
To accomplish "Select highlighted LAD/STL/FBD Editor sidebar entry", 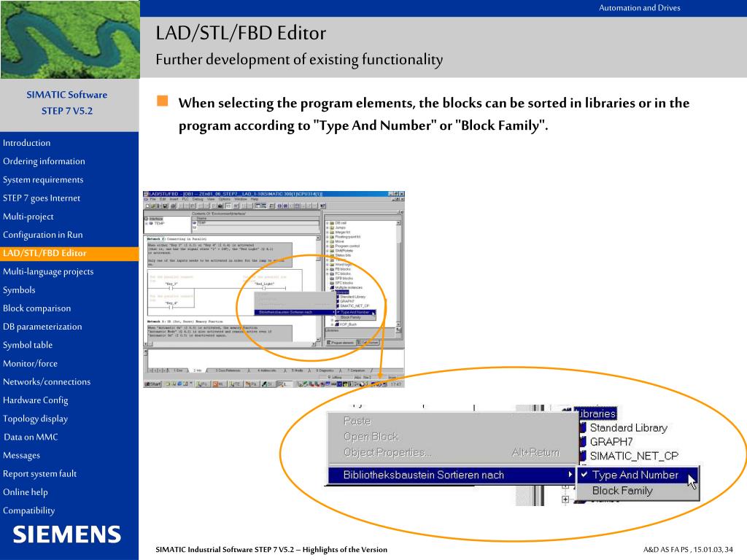I will click(69, 253).
